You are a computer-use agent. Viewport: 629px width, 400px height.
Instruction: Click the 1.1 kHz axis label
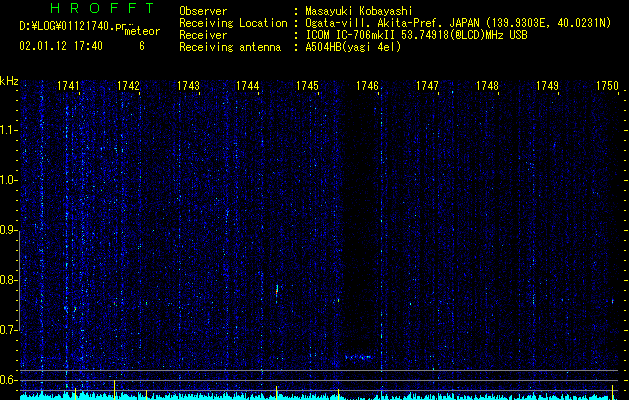9,130
